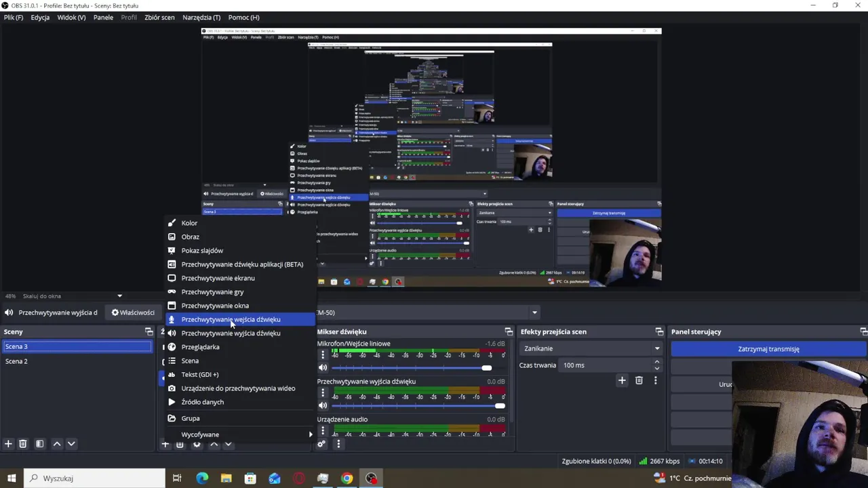Image resolution: width=868 pixels, height=488 pixels.
Task: Choose Pokaz slajdów from the context menu
Action: [x=241, y=251]
